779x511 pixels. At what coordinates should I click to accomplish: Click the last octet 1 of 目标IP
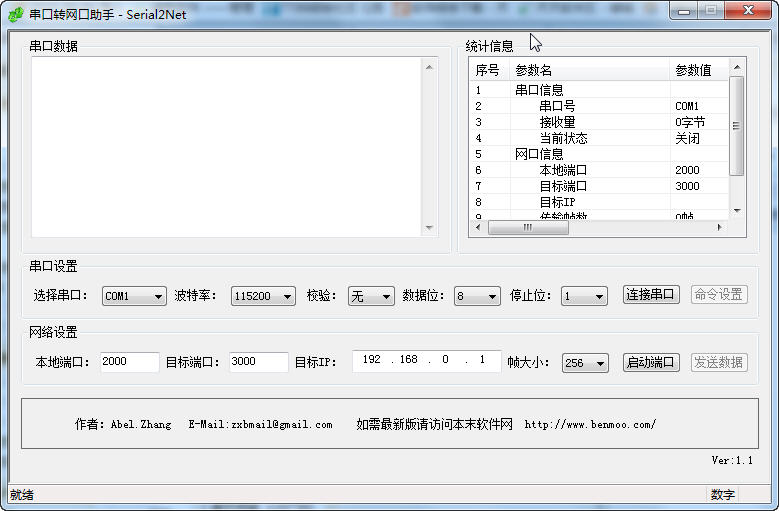[482, 360]
